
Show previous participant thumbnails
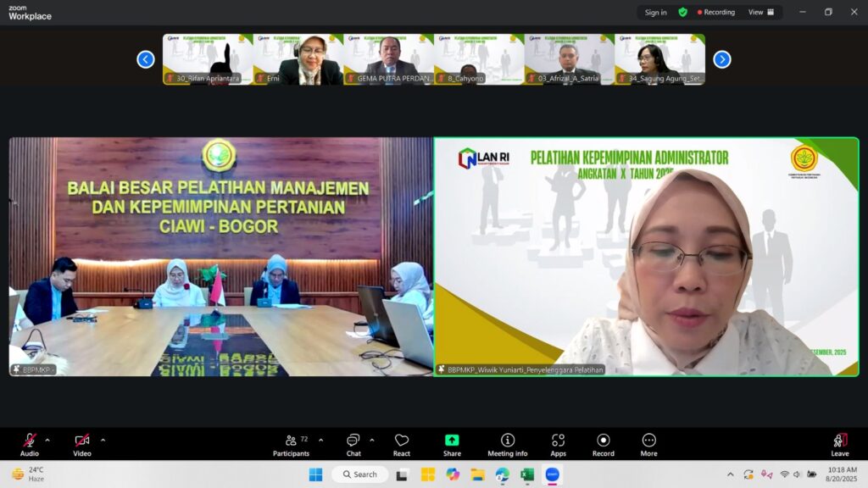(146, 59)
